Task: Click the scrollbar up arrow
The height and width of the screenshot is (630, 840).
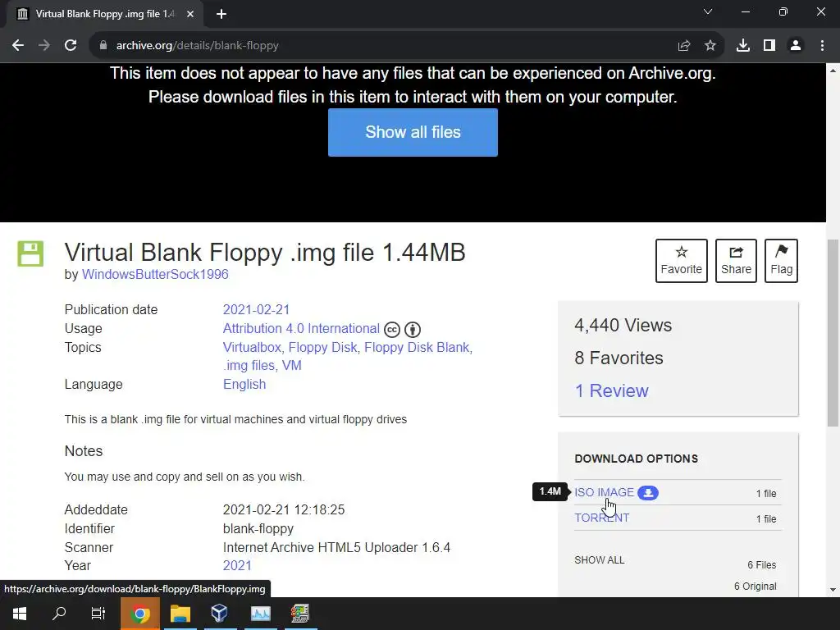Action: click(x=833, y=71)
